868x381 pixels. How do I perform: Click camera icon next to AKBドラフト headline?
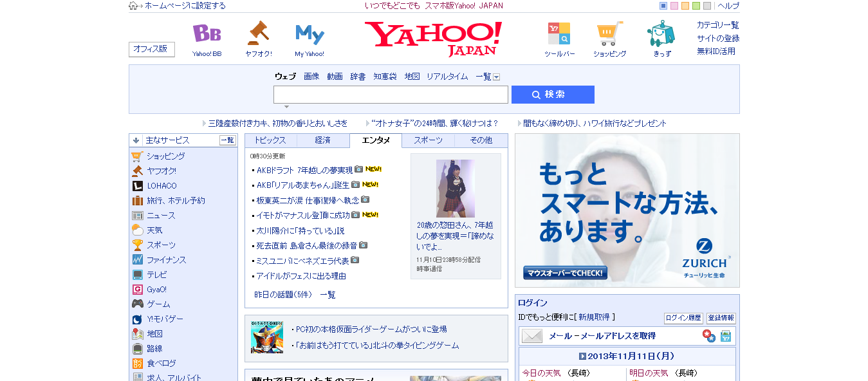coord(358,169)
